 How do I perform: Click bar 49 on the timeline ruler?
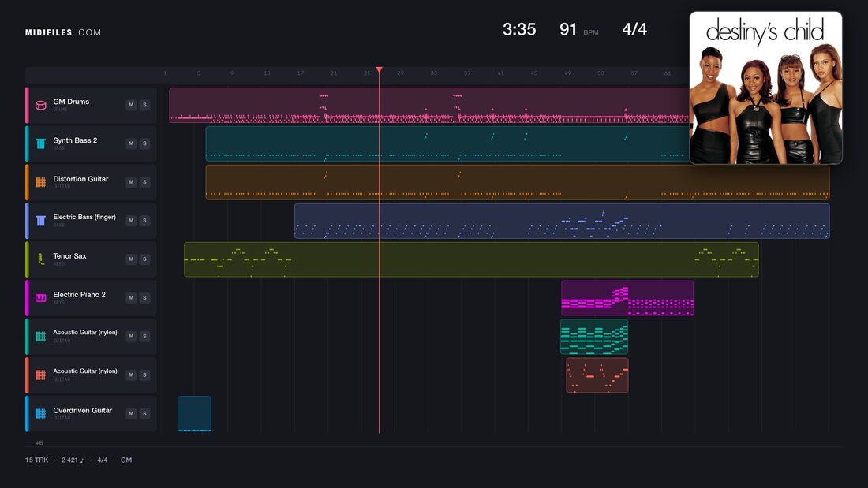click(x=567, y=73)
